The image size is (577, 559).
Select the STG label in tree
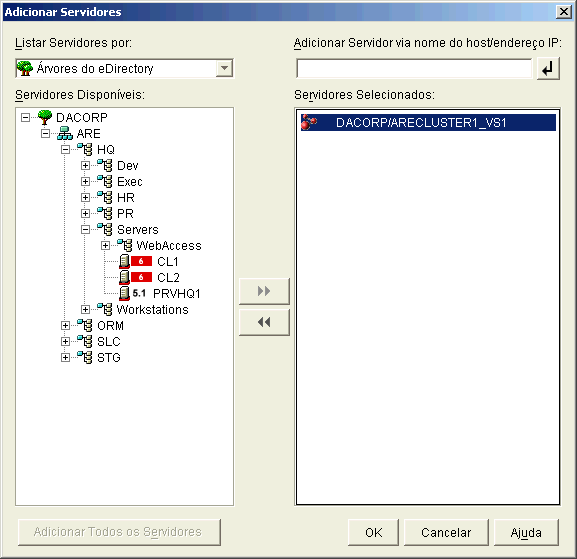click(x=109, y=358)
